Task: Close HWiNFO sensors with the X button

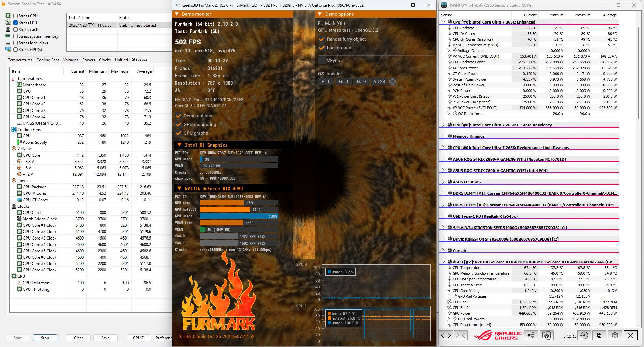Action: tap(631, 335)
